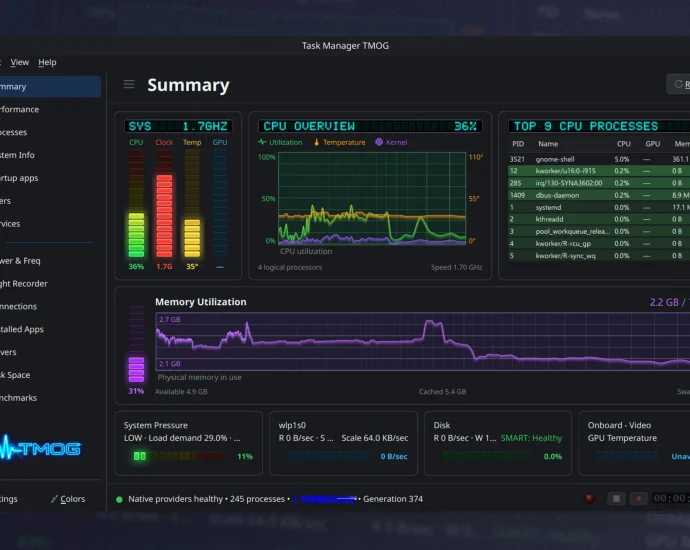Select the irq/130-SYNA3602:00 process row
Viewport: 690px width, 550px height.
click(x=599, y=183)
